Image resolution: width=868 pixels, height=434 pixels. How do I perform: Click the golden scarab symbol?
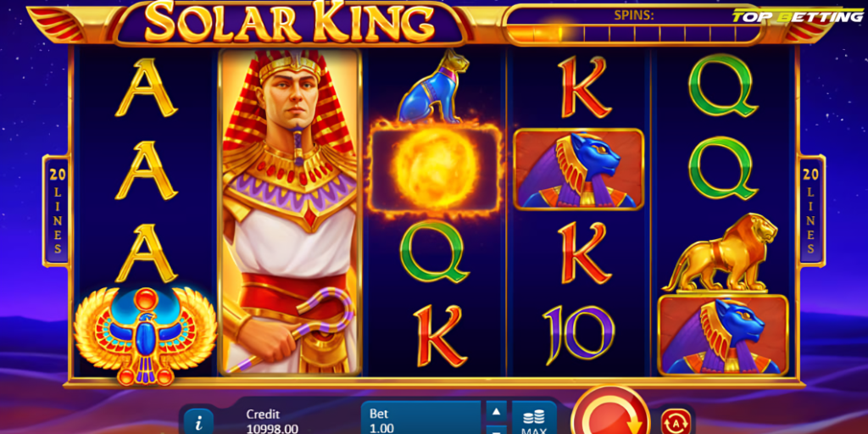pos(145,336)
